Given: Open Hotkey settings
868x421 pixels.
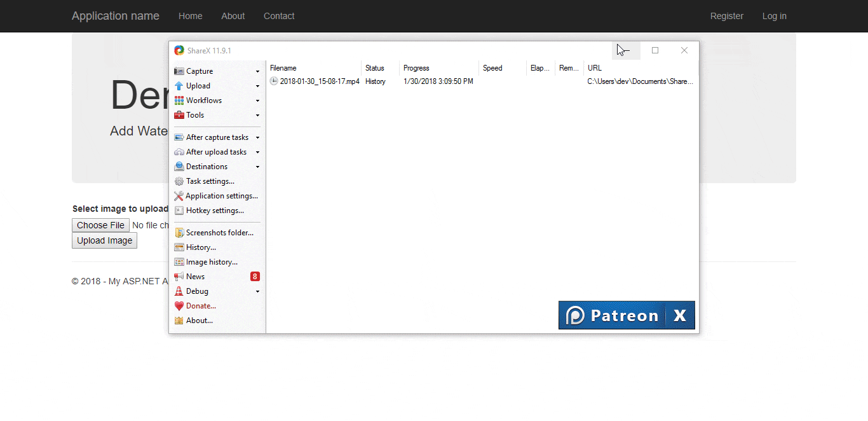Looking at the screenshot, I should [214, 210].
